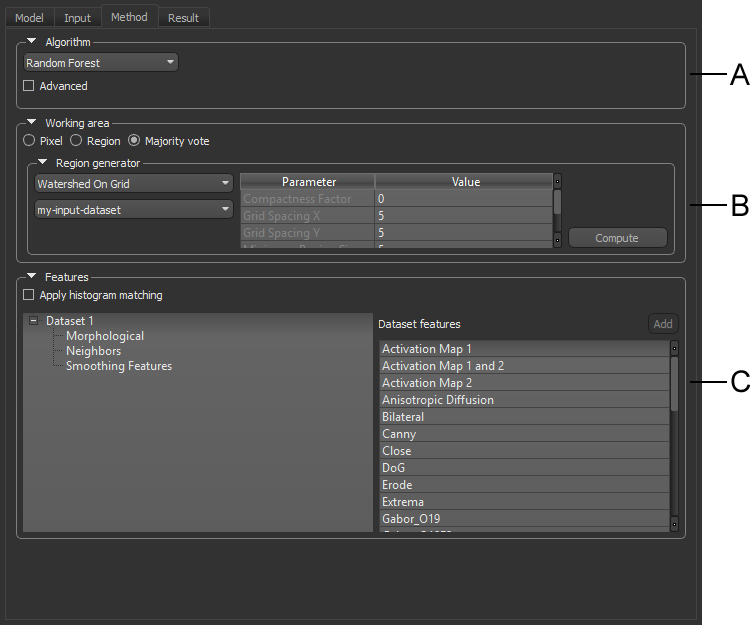Click the Add features button

pos(662,324)
